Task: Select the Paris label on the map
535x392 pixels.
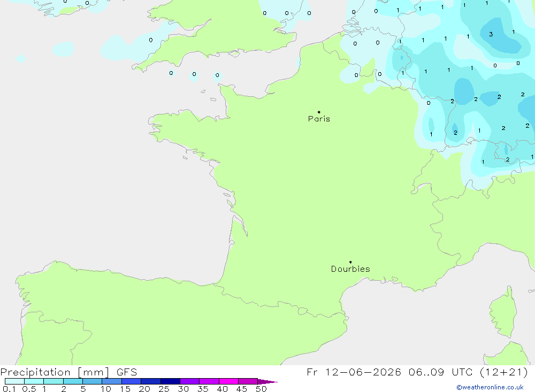Action: (319, 119)
